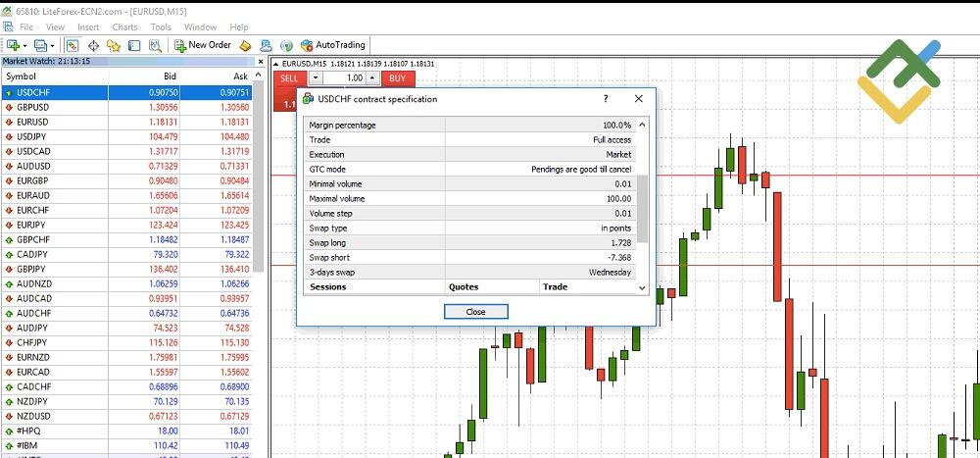Close the Market Watch panel
The image size is (980, 458).
[x=261, y=62]
